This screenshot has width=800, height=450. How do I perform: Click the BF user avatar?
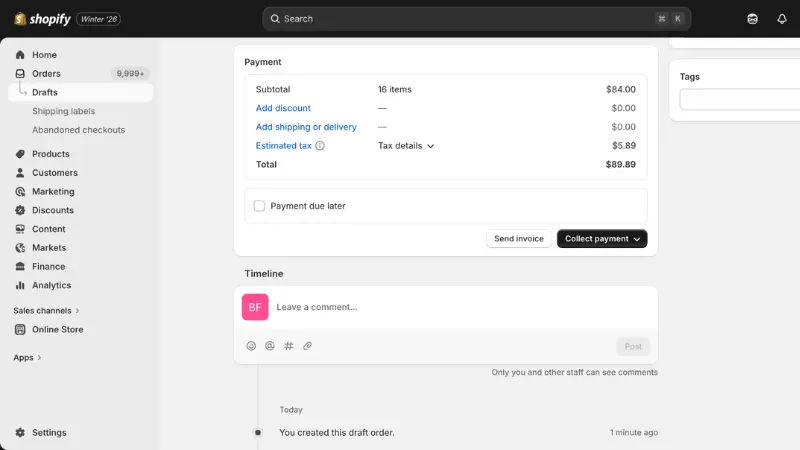pos(255,307)
